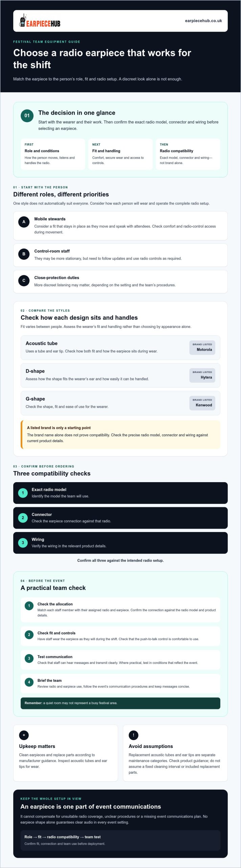
Task: Click the letter C Close-protection badge
Action: click(x=24, y=280)
